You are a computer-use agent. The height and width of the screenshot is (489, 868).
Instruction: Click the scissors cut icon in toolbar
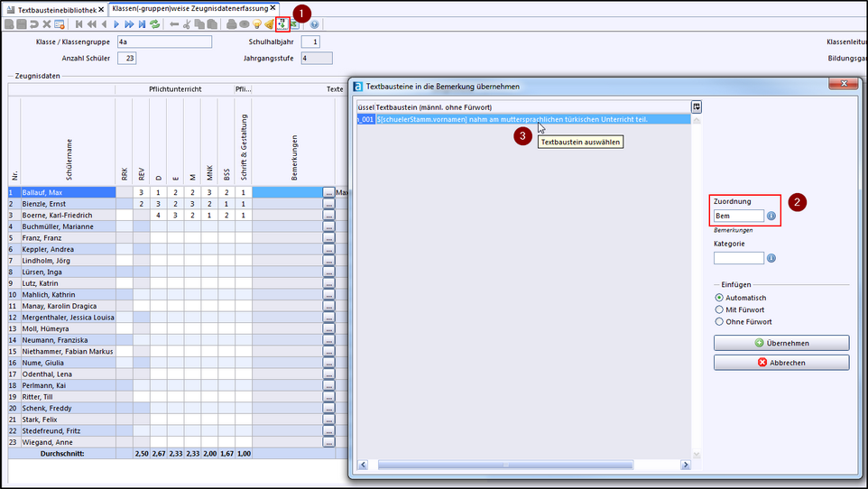point(187,24)
